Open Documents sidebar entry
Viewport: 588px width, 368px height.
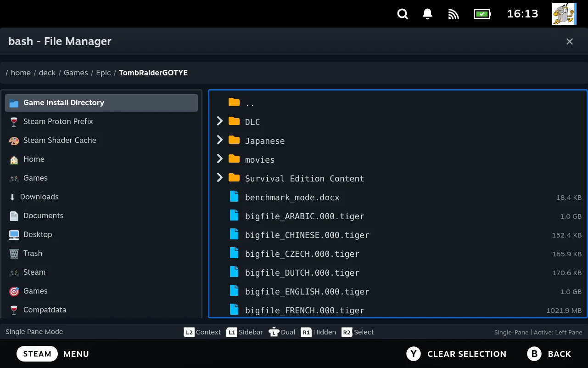101,216
